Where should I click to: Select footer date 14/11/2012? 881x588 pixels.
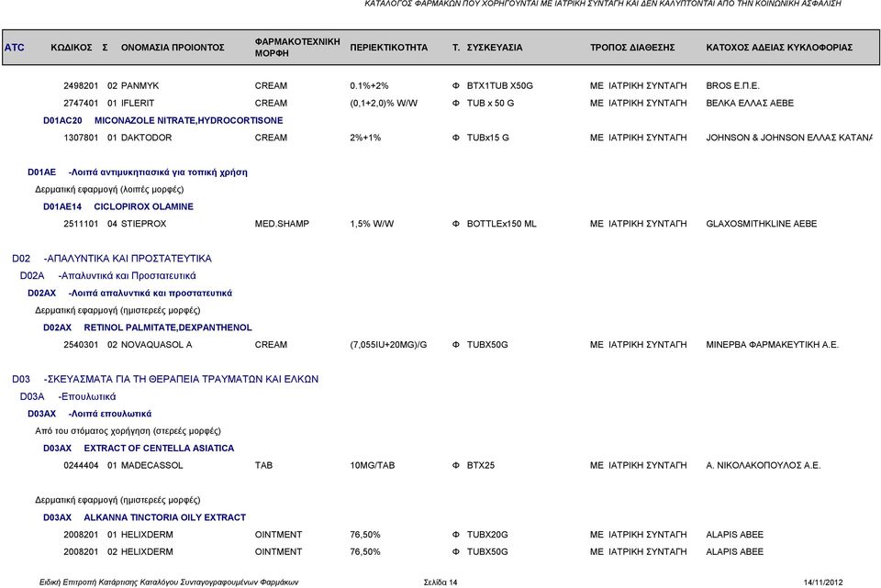tap(823, 582)
